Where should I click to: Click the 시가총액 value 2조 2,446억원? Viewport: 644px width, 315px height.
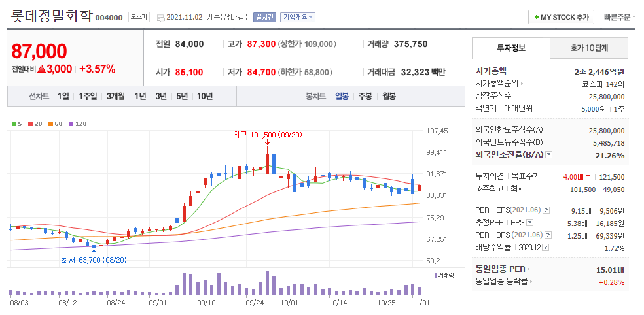tap(599, 72)
